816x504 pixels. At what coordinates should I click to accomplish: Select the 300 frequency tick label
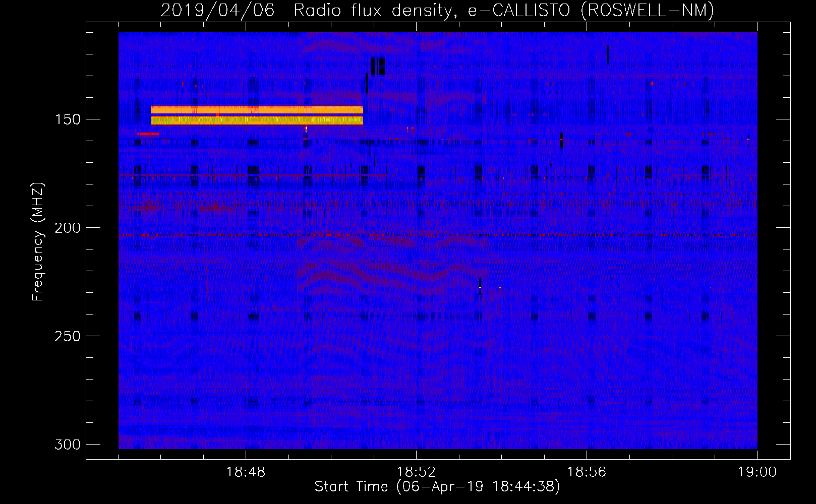[x=68, y=445]
